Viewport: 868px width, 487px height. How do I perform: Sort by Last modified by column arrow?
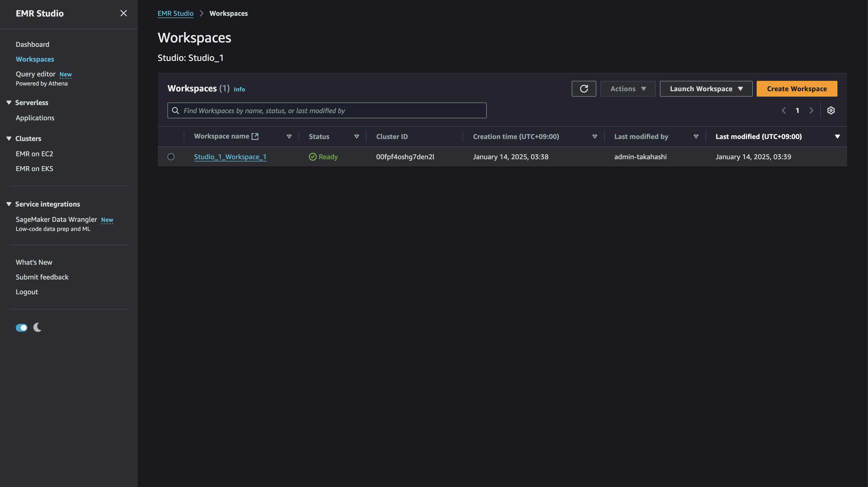[x=696, y=137]
